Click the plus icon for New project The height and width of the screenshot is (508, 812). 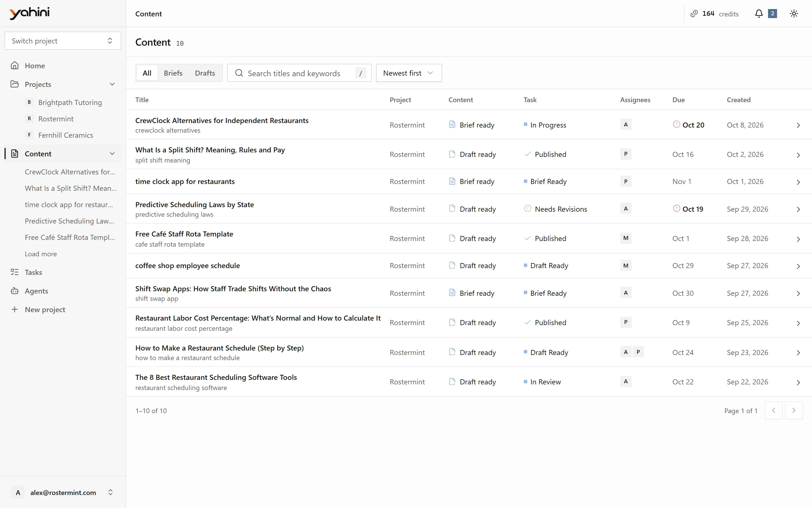point(14,309)
